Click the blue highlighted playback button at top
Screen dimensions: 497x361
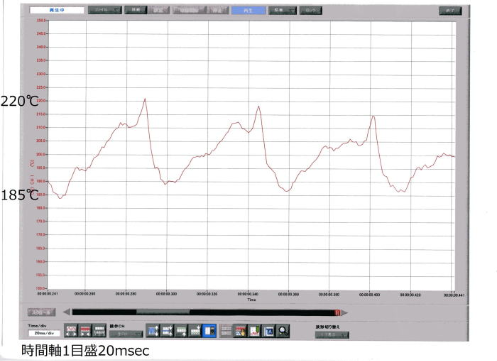tap(248, 10)
